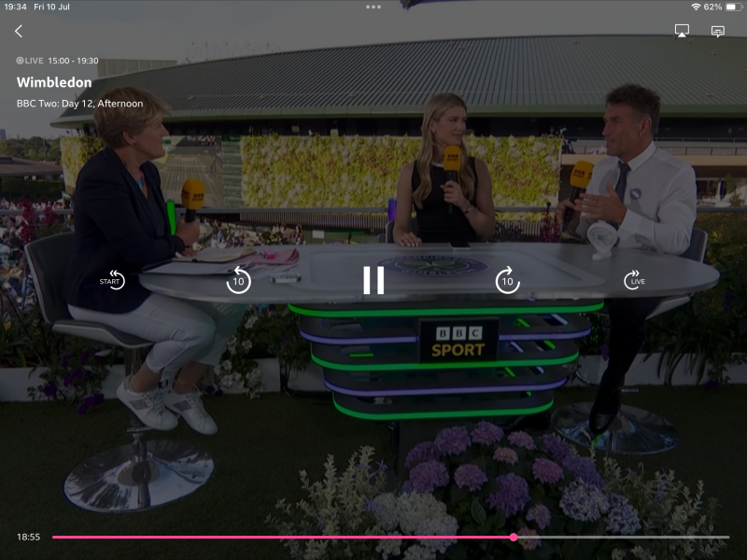
Task: Restart programme with the START button
Action: (x=112, y=280)
